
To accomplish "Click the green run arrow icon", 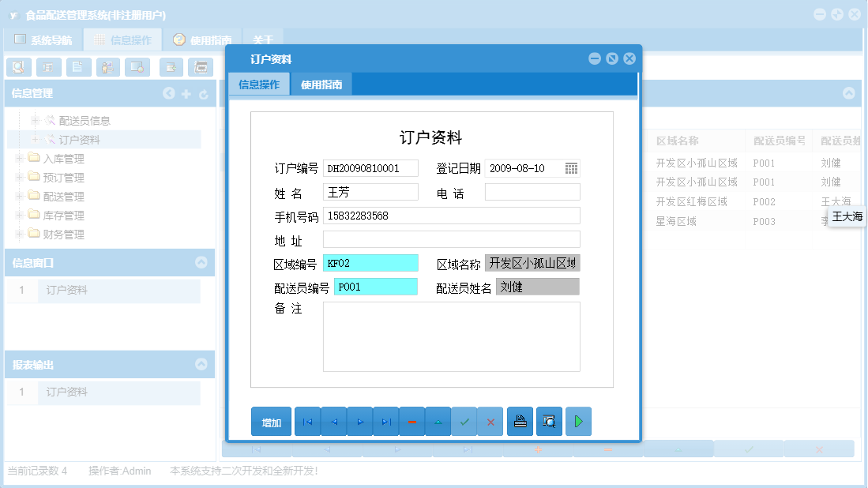I will (x=577, y=421).
